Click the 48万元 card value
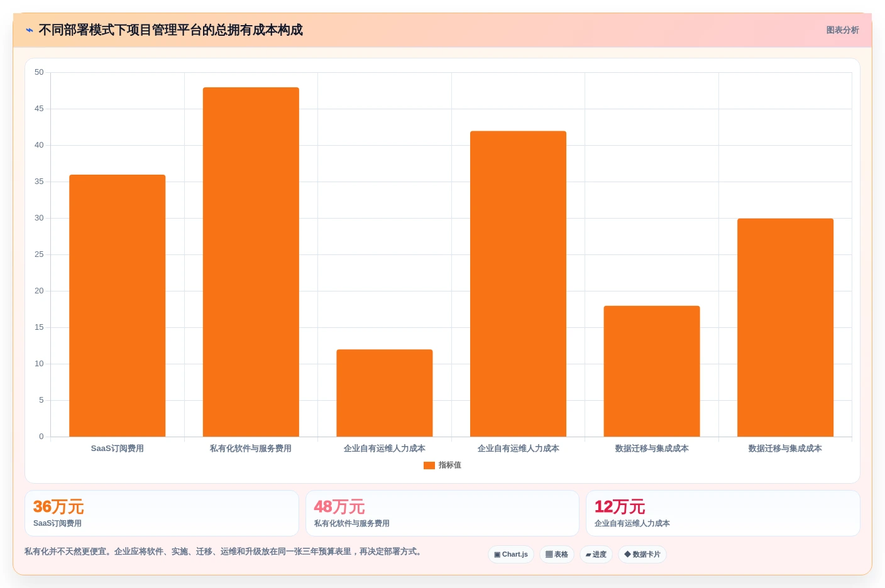Image resolution: width=885 pixels, height=588 pixels. [x=339, y=506]
